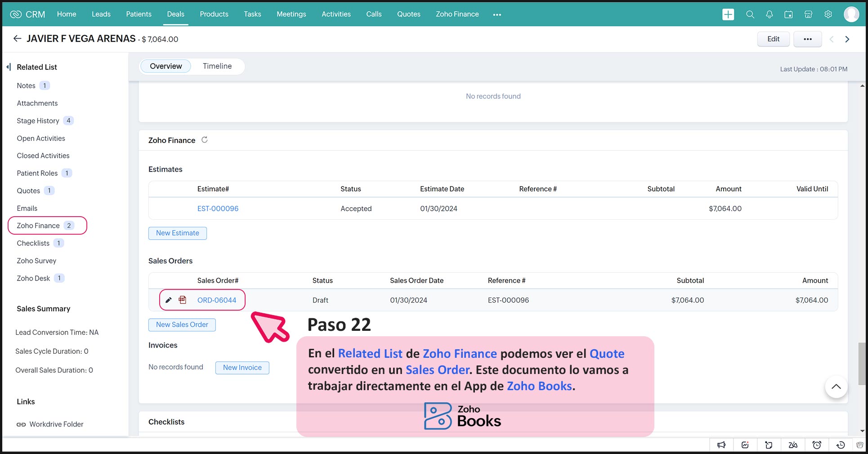Open the PDF icon for sales order ORD-06044
The image size is (868, 454).
pos(182,300)
